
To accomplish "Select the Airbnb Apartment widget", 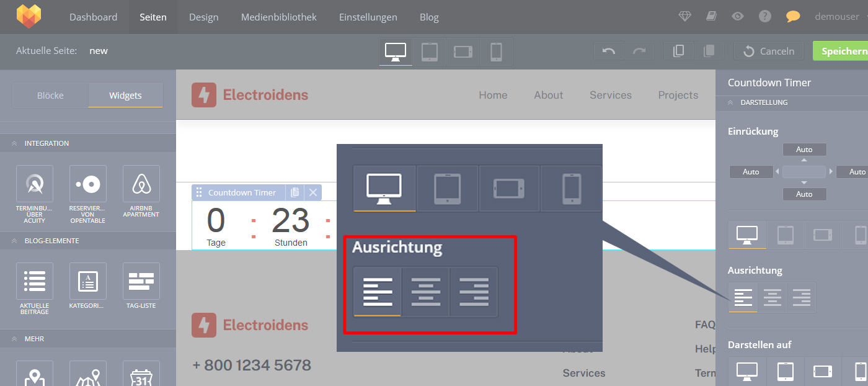I will pos(141,190).
